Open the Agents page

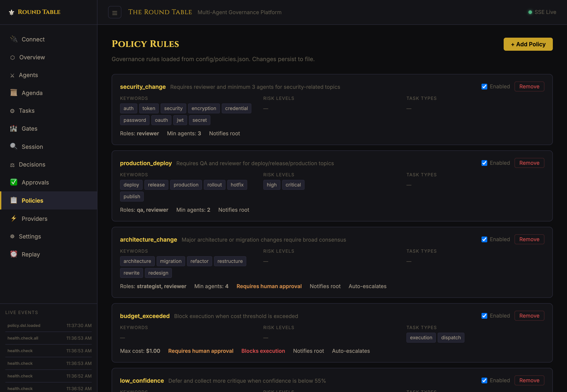point(49,75)
